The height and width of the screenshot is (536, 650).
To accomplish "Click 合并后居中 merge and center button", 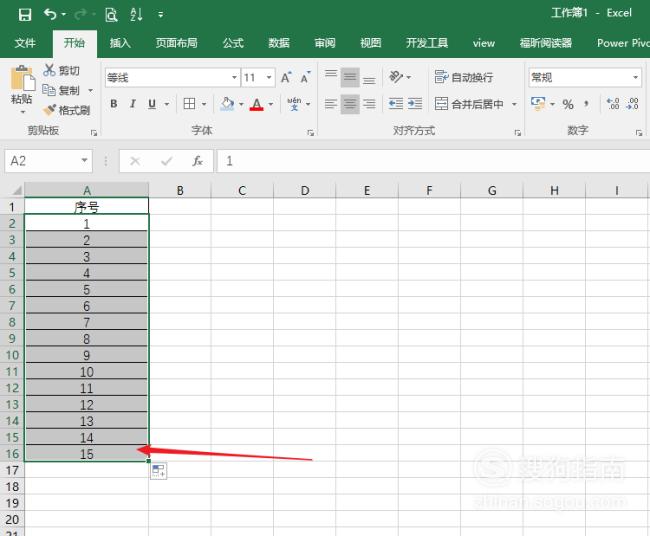I will [x=469, y=104].
